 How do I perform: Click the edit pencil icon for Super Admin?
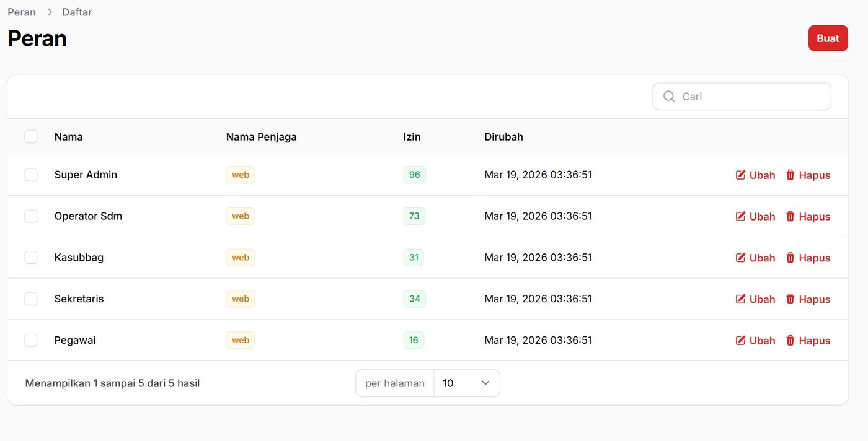pyautogui.click(x=740, y=175)
